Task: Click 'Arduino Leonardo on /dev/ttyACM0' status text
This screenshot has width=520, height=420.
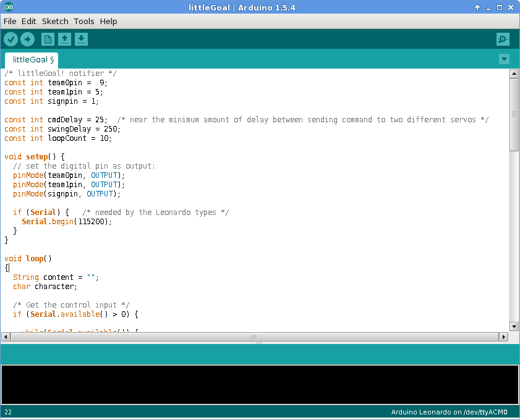Action: click(x=449, y=412)
